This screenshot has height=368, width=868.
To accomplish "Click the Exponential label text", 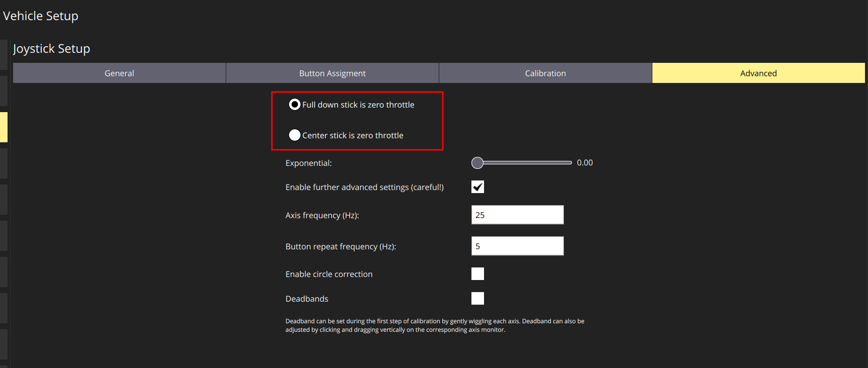I will [309, 163].
